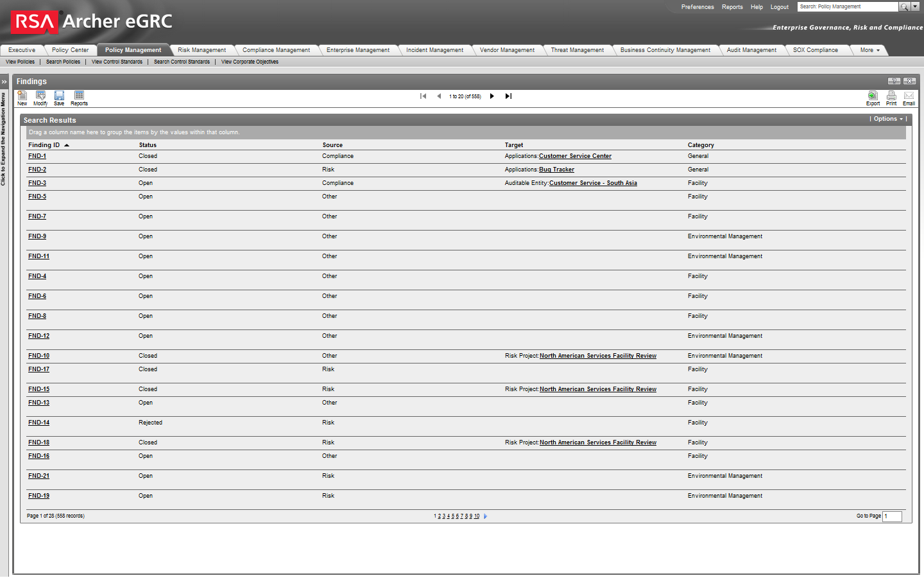This screenshot has height=578, width=924.
Task: Open Help in the top bar
Action: click(757, 7)
